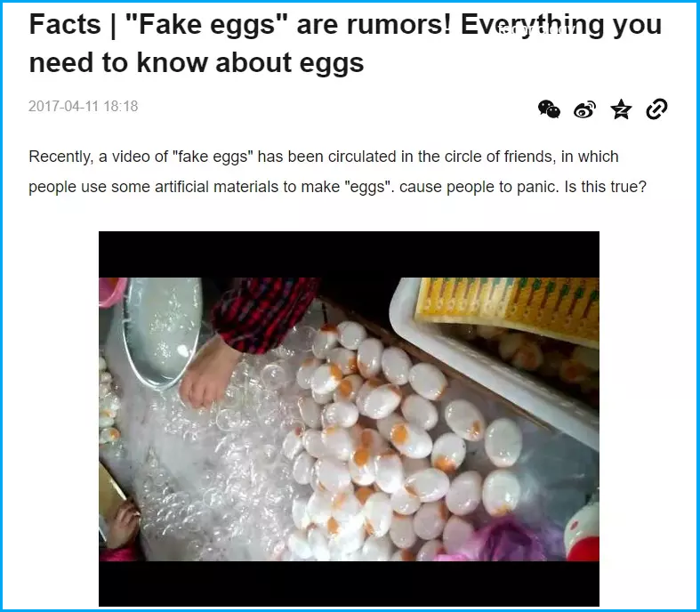This screenshot has height=612, width=700.
Task: Click the black bar above the video picture
Action: tap(349, 254)
